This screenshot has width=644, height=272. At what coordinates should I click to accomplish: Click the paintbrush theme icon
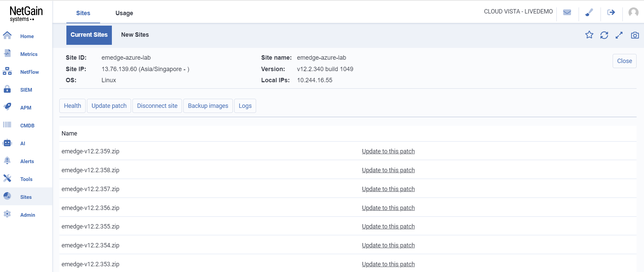[589, 12]
